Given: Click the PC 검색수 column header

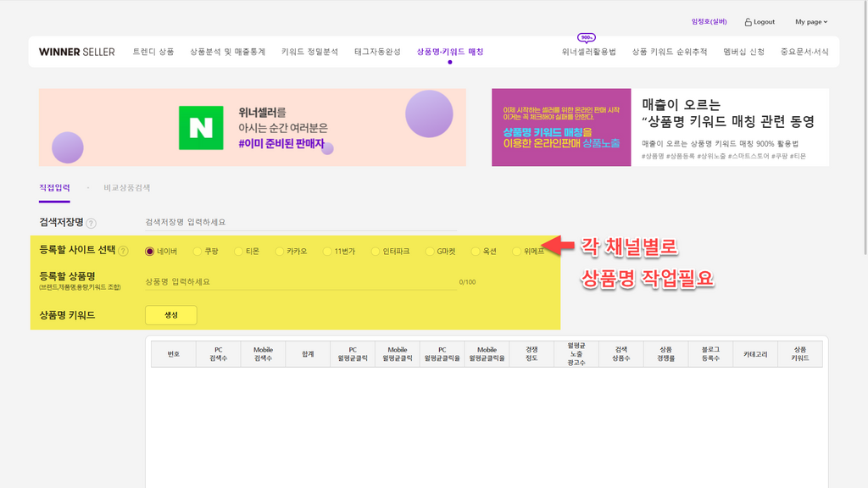Looking at the screenshot, I should [x=218, y=354].
